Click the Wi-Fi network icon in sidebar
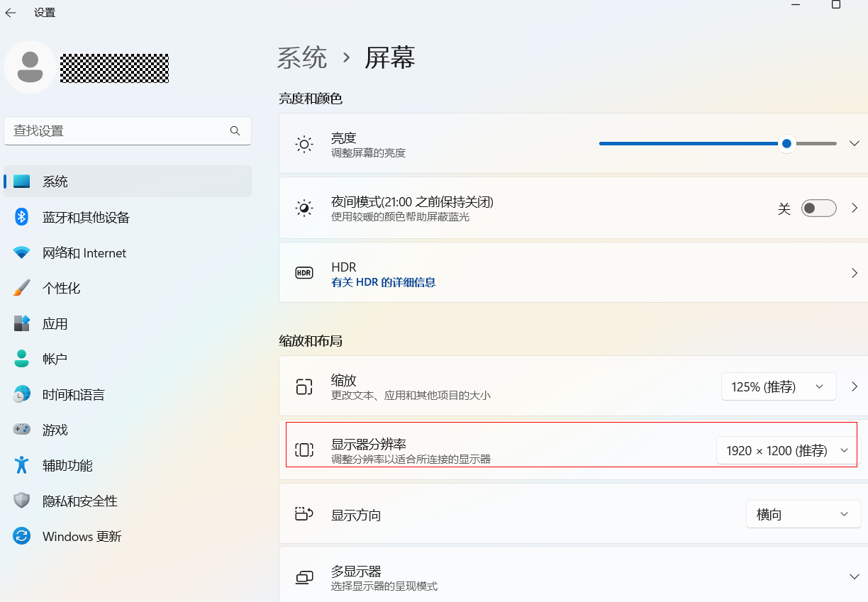The image size is (868, 602). (22, 253)
